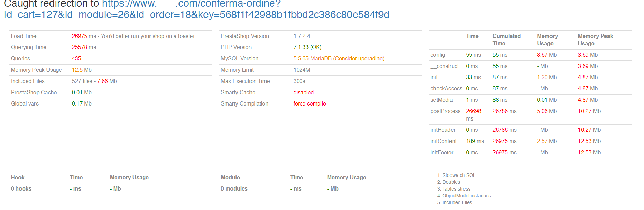Select the Hook table header
The image size is (644, 210).
point(17,177)
